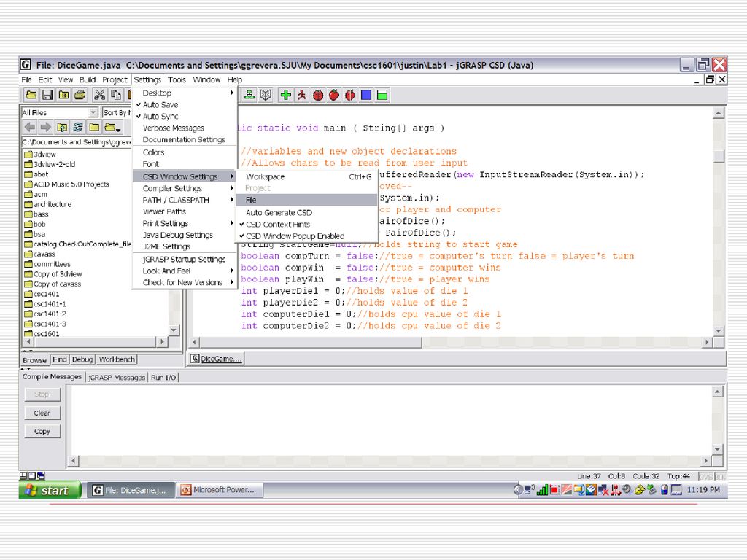Click the green split-window toolbar icon
747x560 pixels.
point(382,95)
